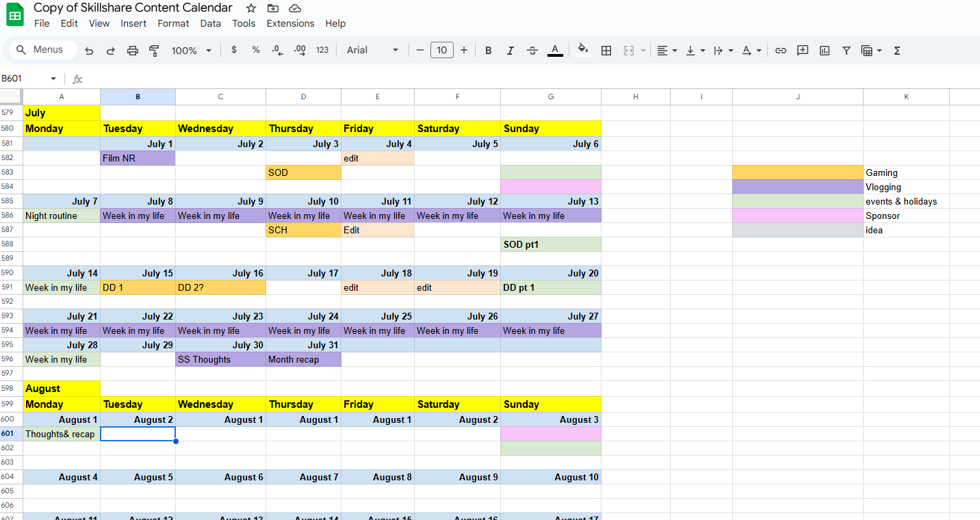Viewport: 980px width, 520px height.
Task: Select the Paint format roller
Action: coord(154,51)
